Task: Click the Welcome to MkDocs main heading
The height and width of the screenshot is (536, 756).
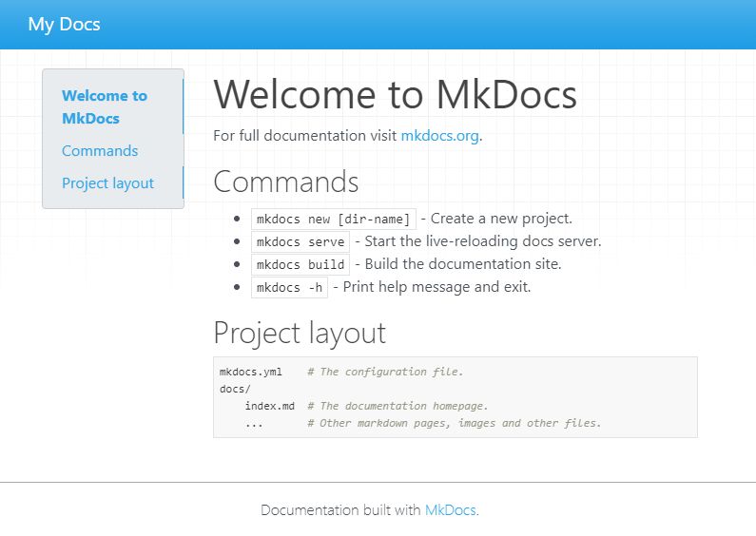Action: point(395,94)
